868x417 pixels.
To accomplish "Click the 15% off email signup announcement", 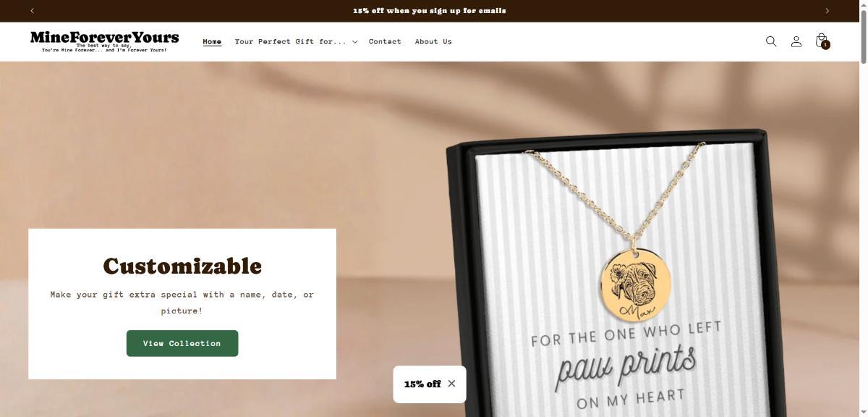I will pyautogui.click(x=430, y=11).
